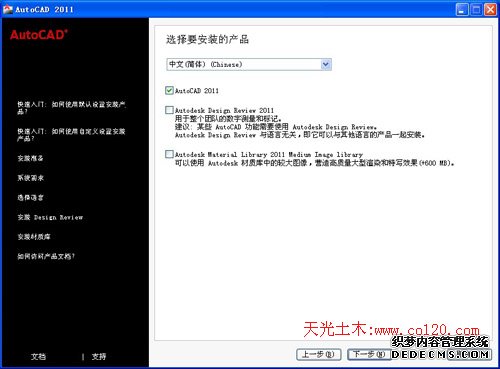The image size is (500, 369).
Task: Check Autodesk Material Library 2011 checkbox
Action: (x=169, y=154)
